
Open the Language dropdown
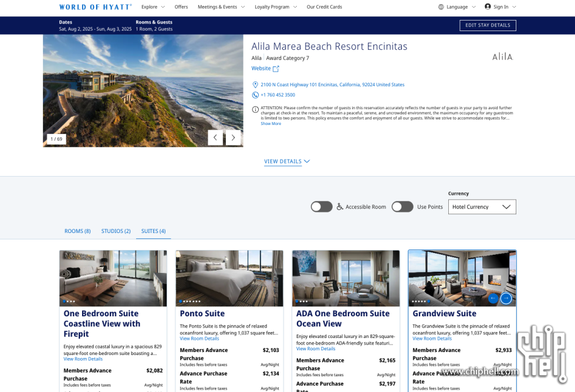(x=457, y=7)
